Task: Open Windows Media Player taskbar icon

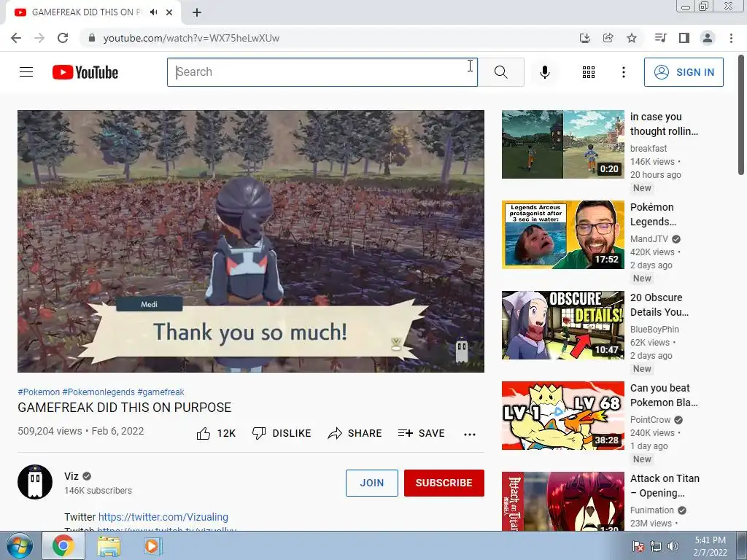Action: [152, 546]
